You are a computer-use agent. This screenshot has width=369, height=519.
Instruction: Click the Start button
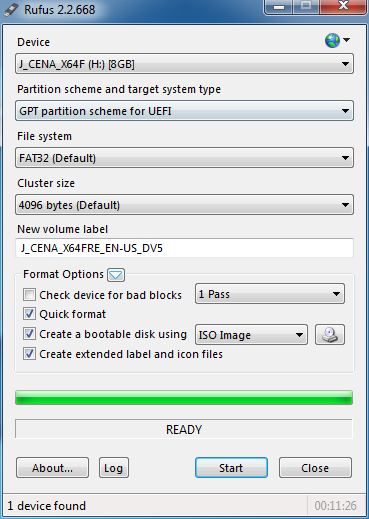tap(231, 468)
